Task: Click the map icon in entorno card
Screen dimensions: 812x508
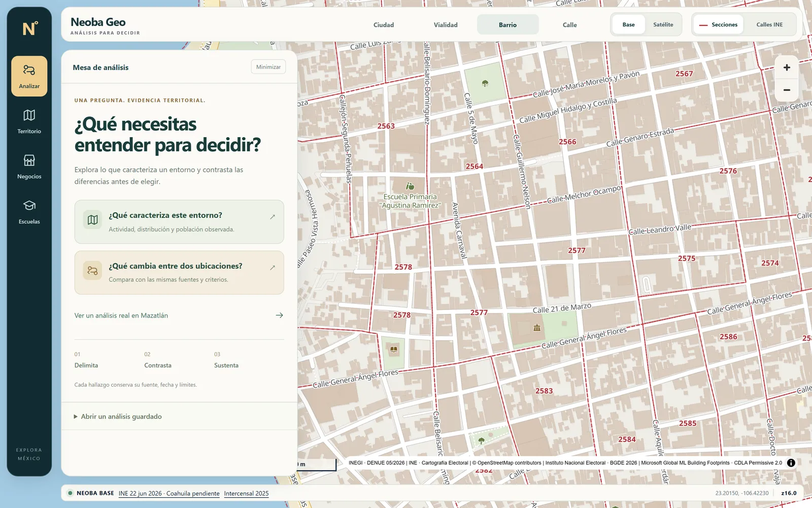Action: click(x=92, y=220)
